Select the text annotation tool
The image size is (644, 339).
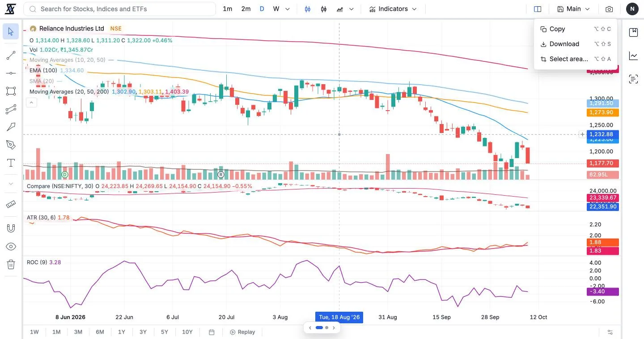pyautogui.click(x=11, y=163)
